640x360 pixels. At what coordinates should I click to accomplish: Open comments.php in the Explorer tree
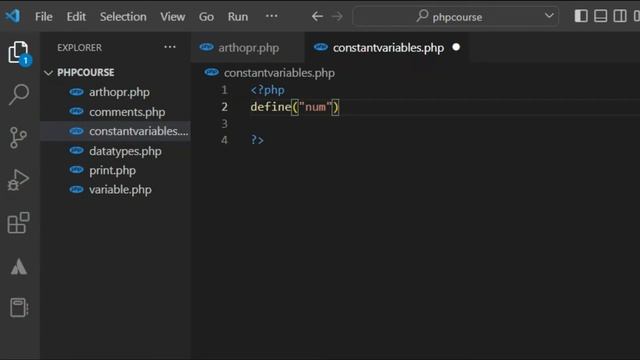[x=116, y=112]
